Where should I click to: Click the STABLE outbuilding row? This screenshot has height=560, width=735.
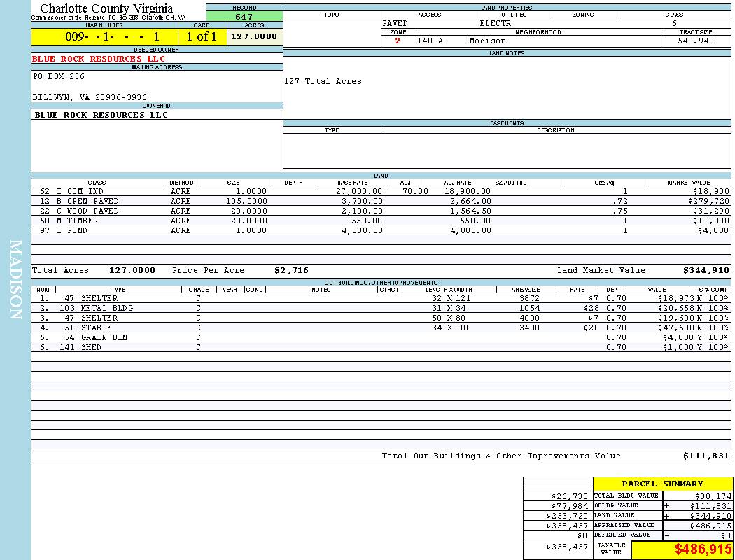[97, 328]
